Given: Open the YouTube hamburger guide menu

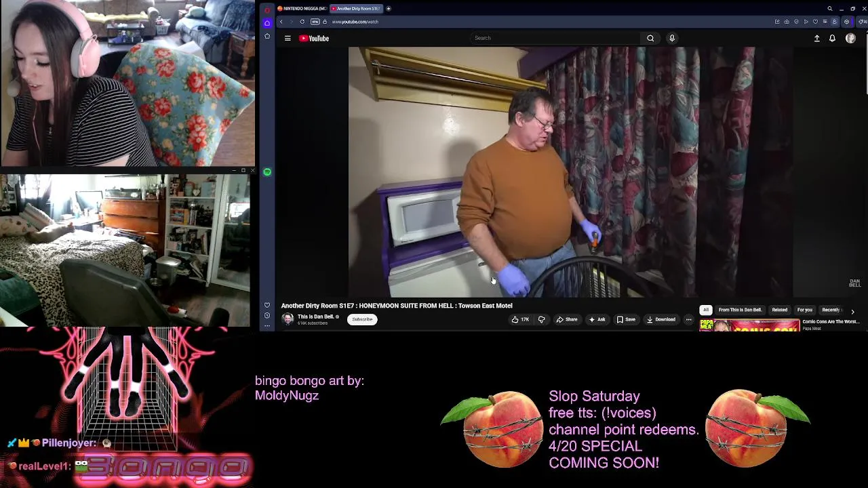Looking at the screenshot, I should tap(288, 38).
